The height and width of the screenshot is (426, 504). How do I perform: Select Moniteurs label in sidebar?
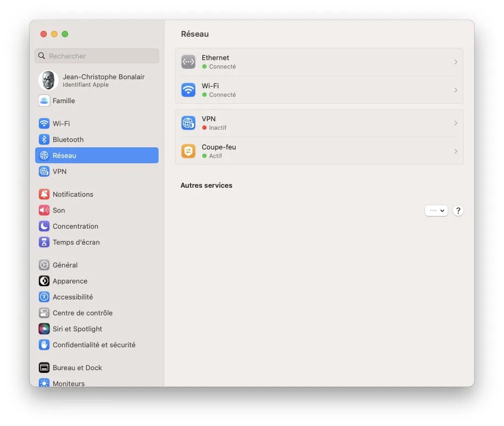(69, 383)
